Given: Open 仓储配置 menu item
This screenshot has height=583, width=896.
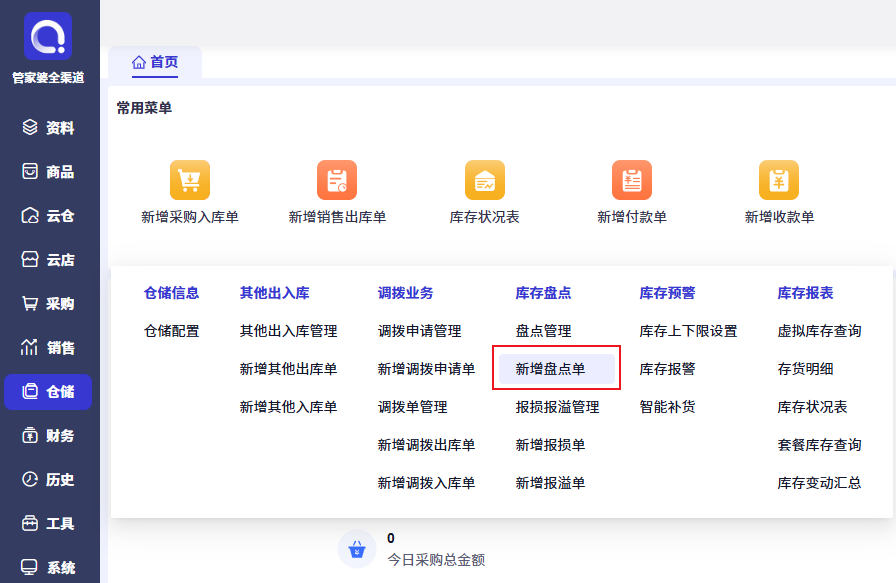Looking at the screenshot, I should pos(171,331).
